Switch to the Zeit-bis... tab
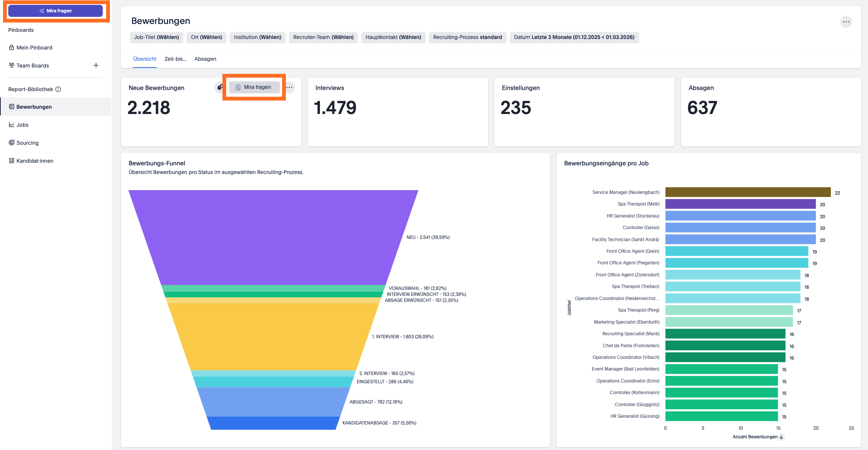The height and width of the screenshot is (450, 868). coord(175,59)
